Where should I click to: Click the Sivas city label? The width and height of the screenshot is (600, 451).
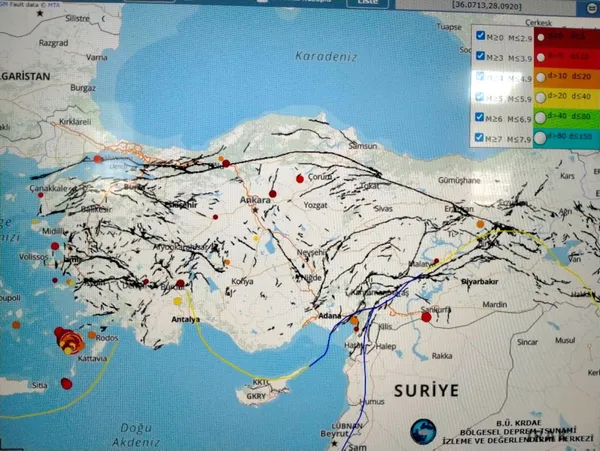[x=383, y=208]
